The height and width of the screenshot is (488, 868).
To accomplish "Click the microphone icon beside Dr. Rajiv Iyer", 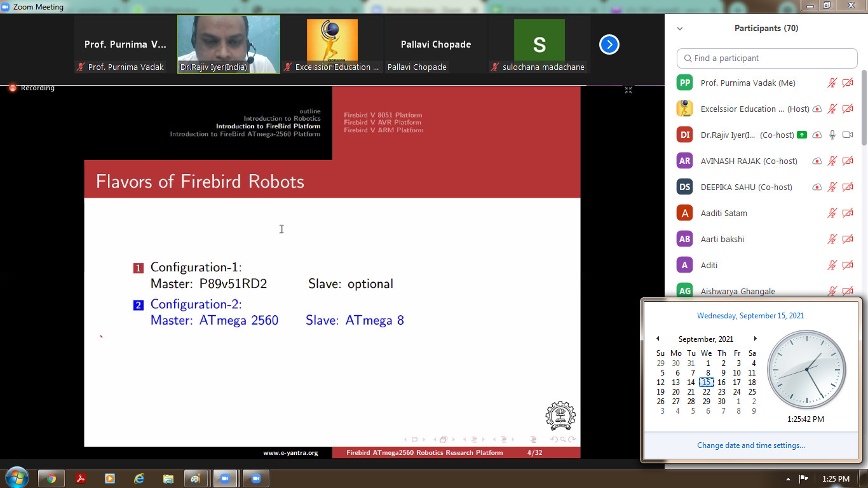I will click(x=832, y=135).
